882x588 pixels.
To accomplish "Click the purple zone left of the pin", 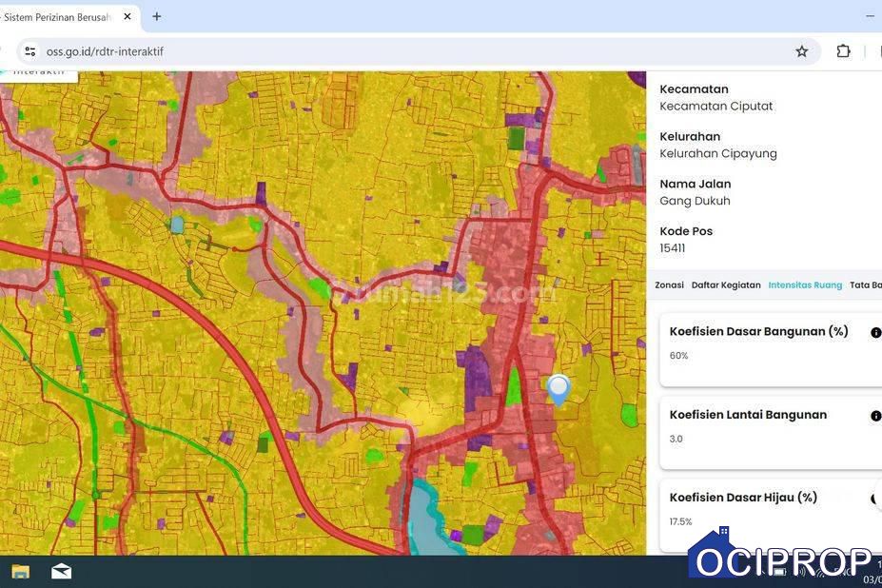I will click(478, 373).
